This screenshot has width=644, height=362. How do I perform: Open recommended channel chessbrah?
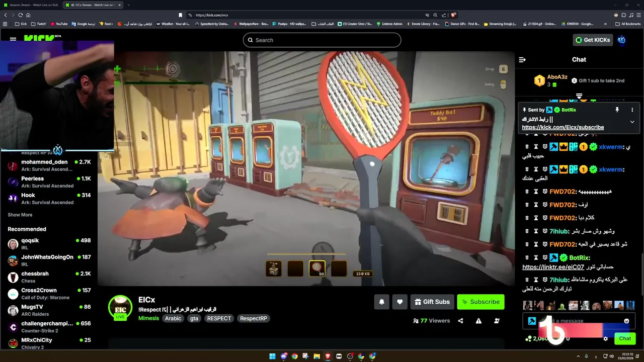[x=49, y=277]
